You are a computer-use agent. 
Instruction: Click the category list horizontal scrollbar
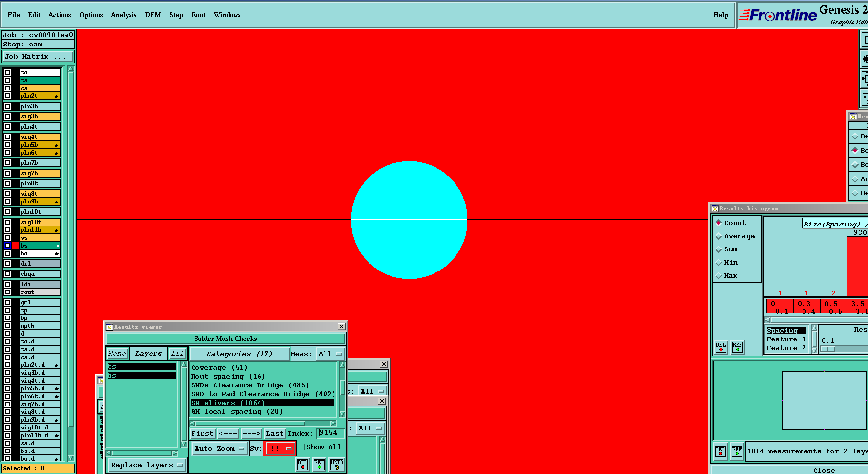tap(263, 424)
